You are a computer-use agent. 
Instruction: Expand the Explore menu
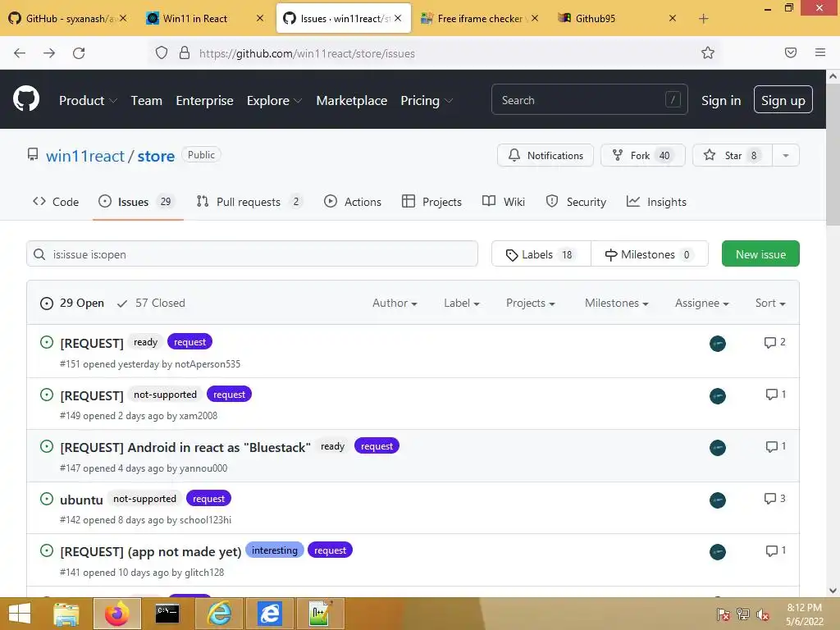tap(274, 101)
